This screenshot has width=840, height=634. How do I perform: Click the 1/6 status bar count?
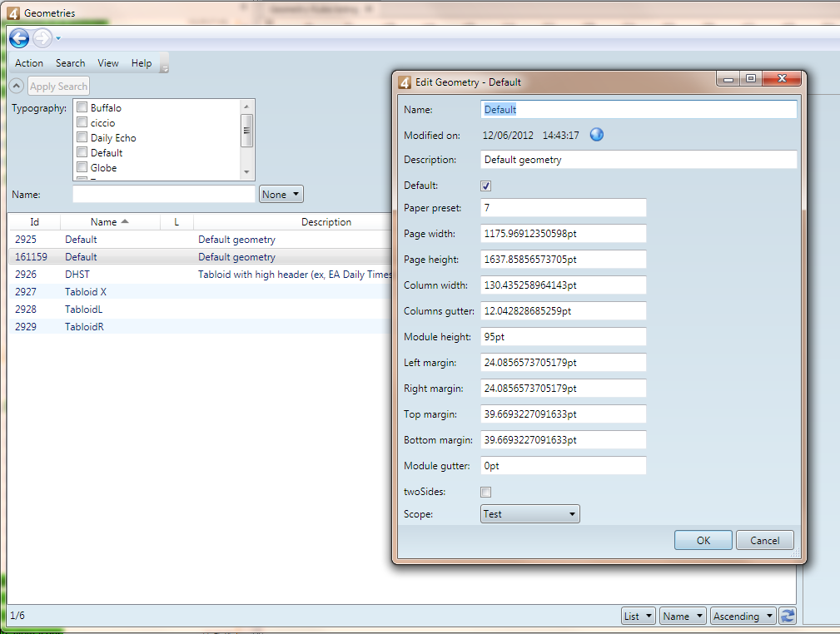(17, 616)
